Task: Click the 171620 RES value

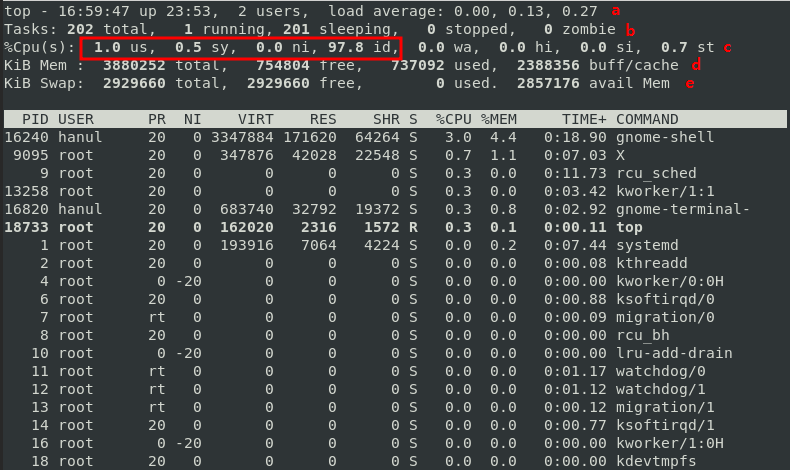Action: click(x=309, y=138)
